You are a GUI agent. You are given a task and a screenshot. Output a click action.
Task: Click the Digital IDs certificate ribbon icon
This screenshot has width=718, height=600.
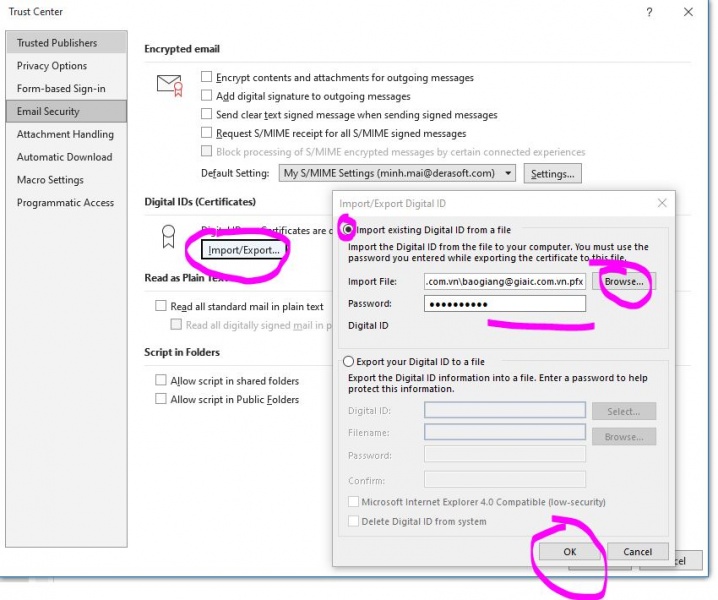coord(169,238)
